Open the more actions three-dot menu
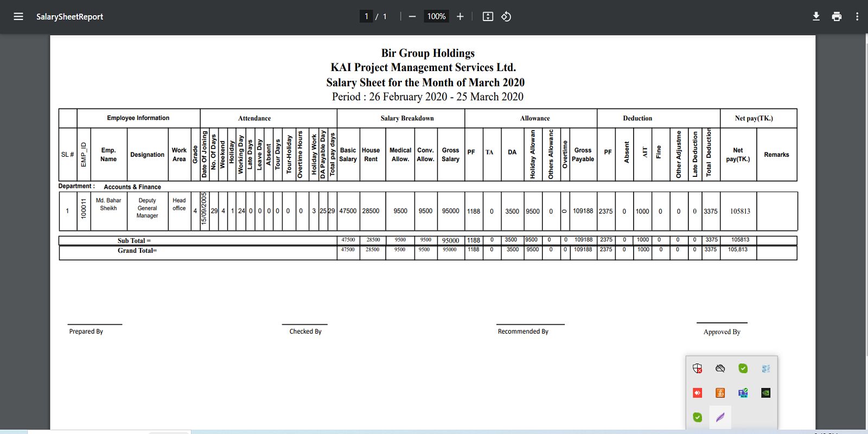This screenshot has width=868, height=434. tap(857, 16)
